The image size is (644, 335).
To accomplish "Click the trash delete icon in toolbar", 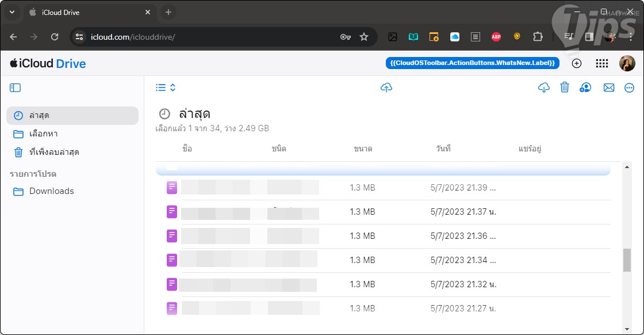I will (565, 87).
